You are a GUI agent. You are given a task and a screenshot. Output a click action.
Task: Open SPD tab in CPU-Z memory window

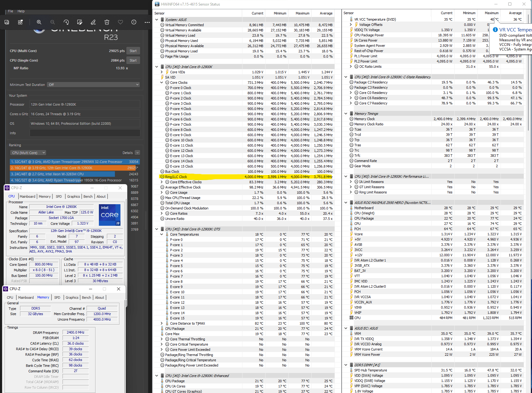[x=57, y=298]
